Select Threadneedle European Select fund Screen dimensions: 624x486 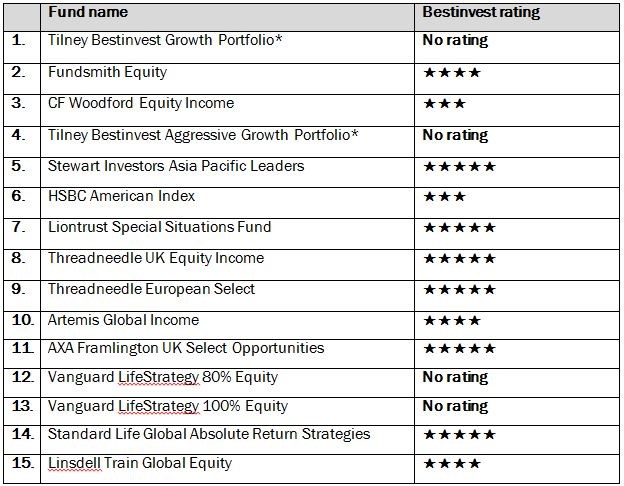[151, 289]
